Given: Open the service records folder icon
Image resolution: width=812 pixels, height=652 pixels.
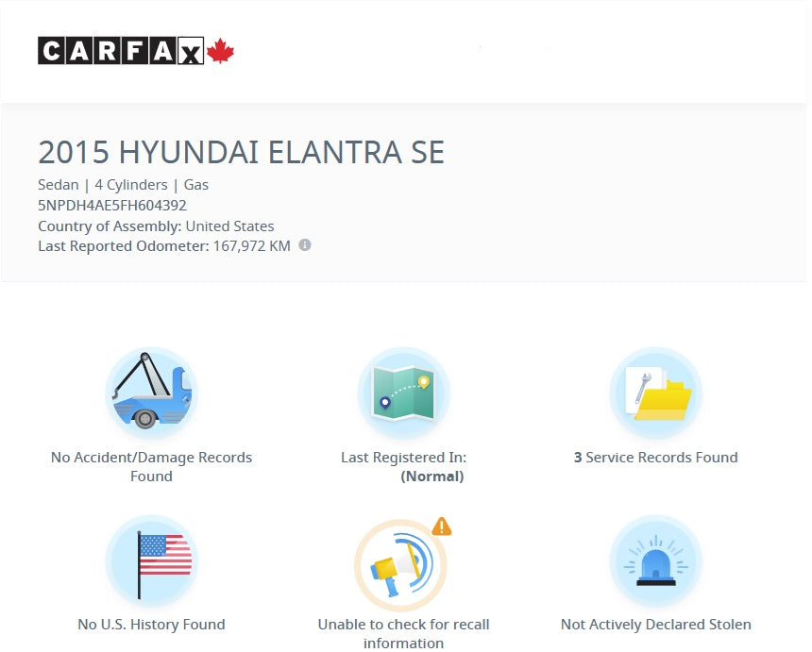Looking at the screenshot, I should tap(655, 393).
